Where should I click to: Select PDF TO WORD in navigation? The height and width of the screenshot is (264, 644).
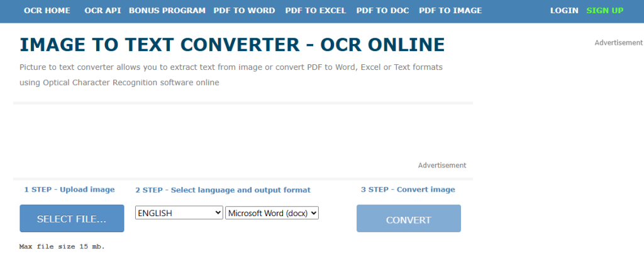(x=245, y=11)
